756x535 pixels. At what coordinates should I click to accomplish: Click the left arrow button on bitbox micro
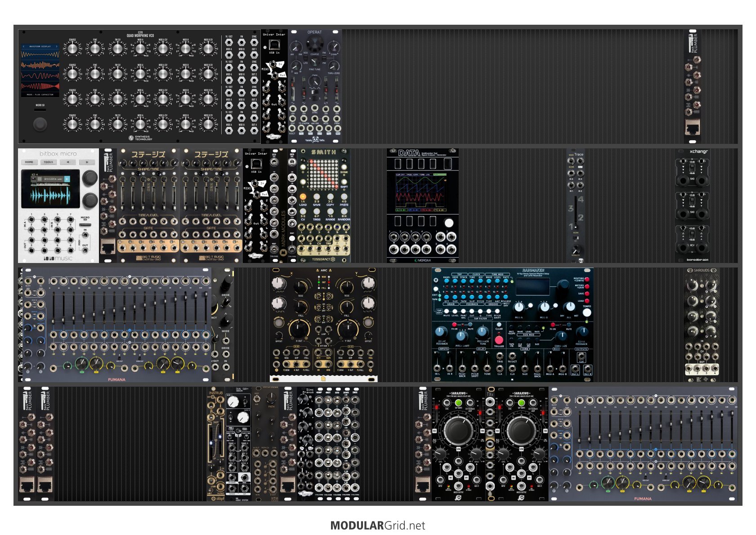coord(68,162)
